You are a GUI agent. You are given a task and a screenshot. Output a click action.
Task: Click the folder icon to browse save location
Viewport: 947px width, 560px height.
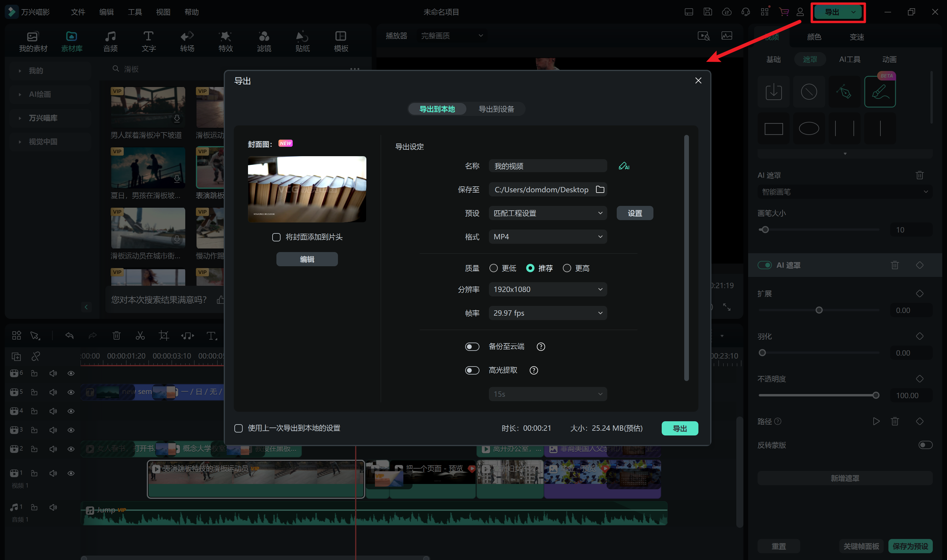(x=600, y=189)
